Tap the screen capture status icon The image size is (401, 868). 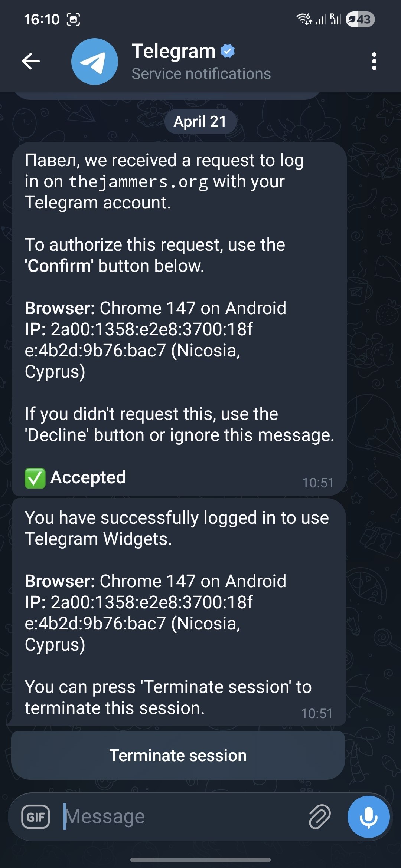click(x=73, y=19)
